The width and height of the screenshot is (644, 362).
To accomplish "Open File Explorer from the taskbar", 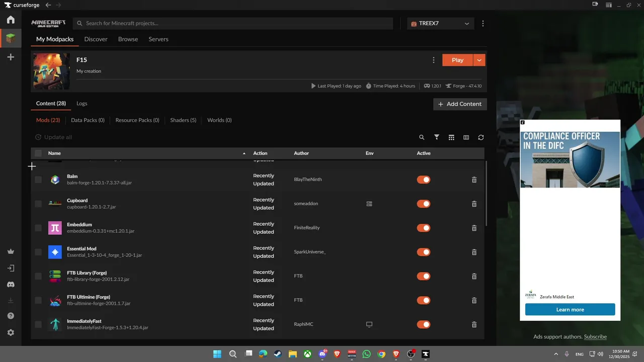I will tap(292, 354).
